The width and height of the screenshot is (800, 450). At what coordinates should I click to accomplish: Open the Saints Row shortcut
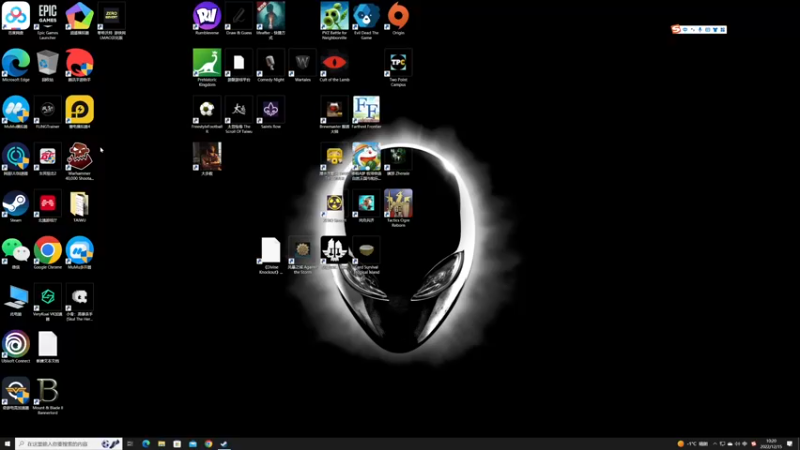tap(270, 112)
